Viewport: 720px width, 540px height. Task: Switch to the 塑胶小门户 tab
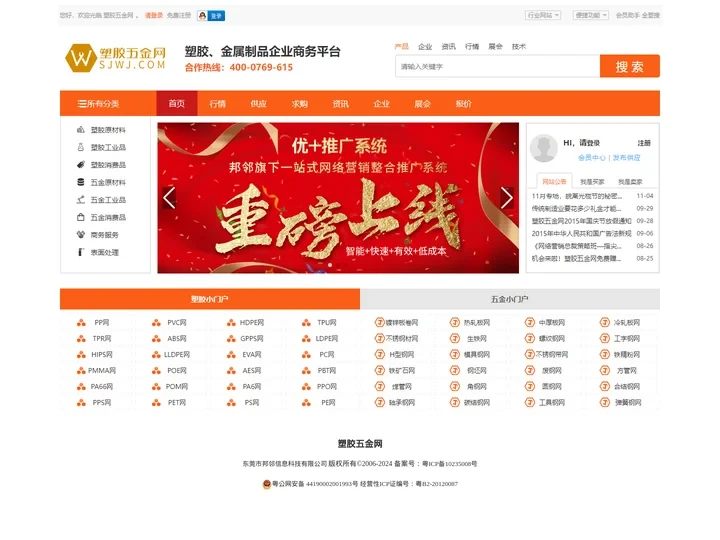tap(210, 299)
